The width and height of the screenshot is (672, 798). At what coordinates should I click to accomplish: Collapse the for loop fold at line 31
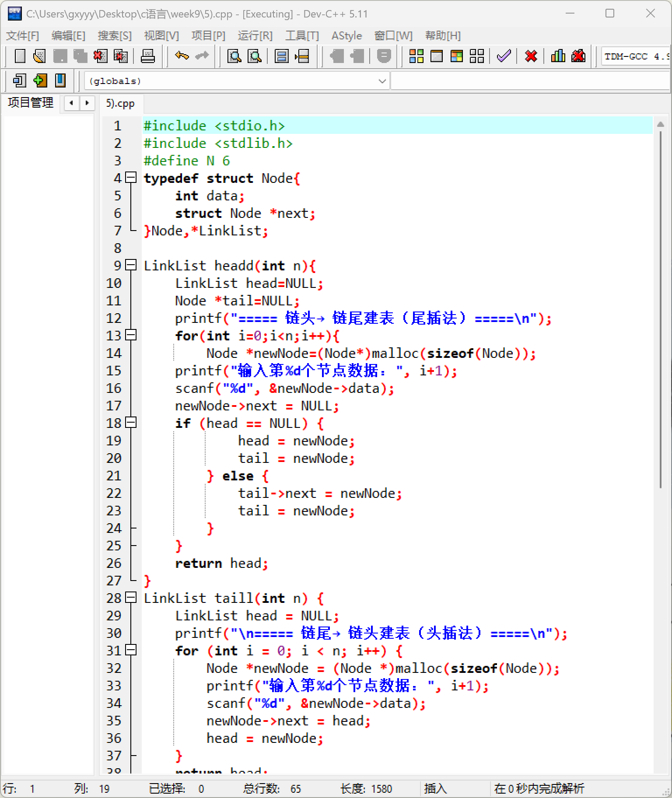(x=131, y=650)
